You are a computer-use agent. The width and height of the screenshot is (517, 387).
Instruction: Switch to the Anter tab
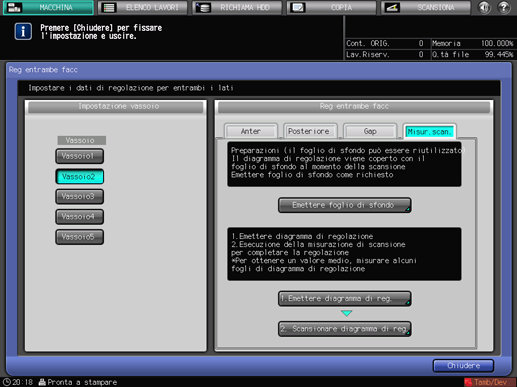coord(251,131)
